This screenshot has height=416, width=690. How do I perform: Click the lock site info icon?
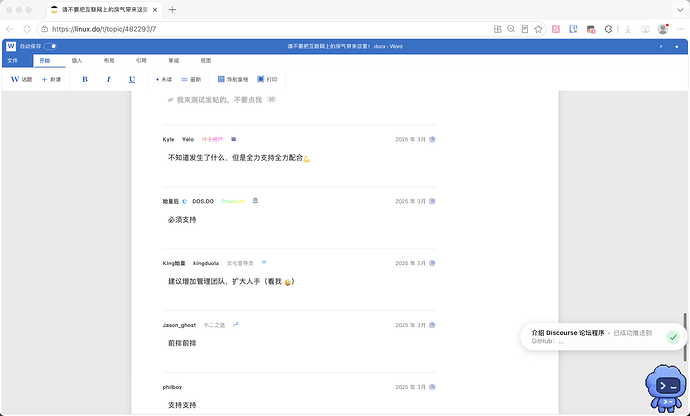pos(44,29)
